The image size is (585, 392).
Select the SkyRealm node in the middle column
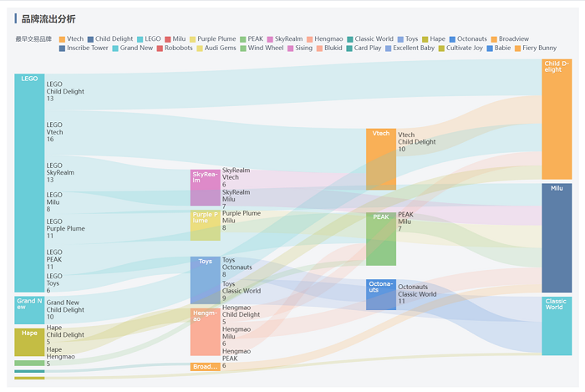pos(205,188)
